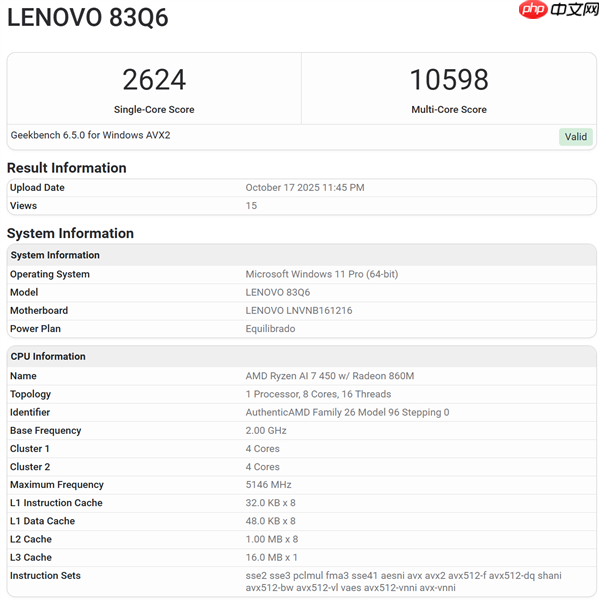Viewport: 600px width, 602px height.
Task: Click the maximum frequency value 5146 MHz
Action: (268, 485)
